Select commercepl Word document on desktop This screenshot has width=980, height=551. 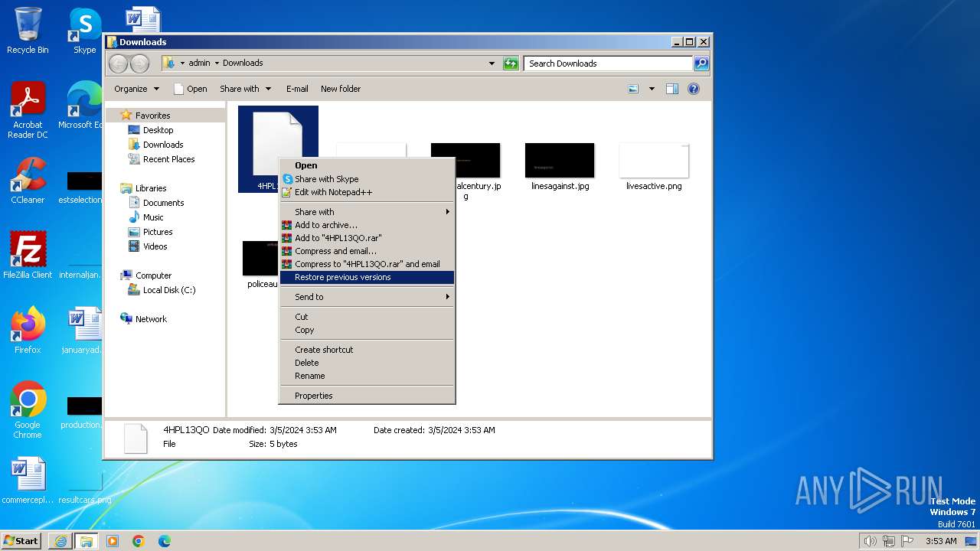click(x=28, y=481)
